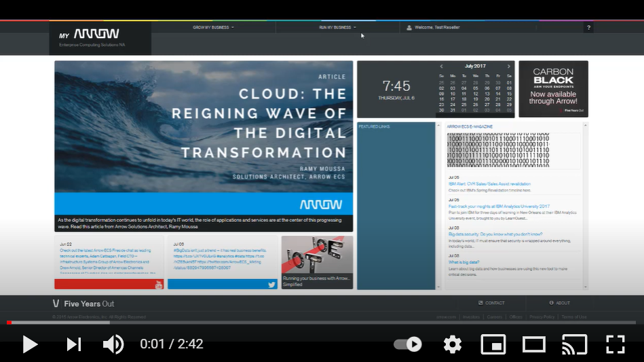The height and width of the screenshot is (362, 644).
Task: Open the IoT Running your business thumbnail
Action: coord(317,262)
